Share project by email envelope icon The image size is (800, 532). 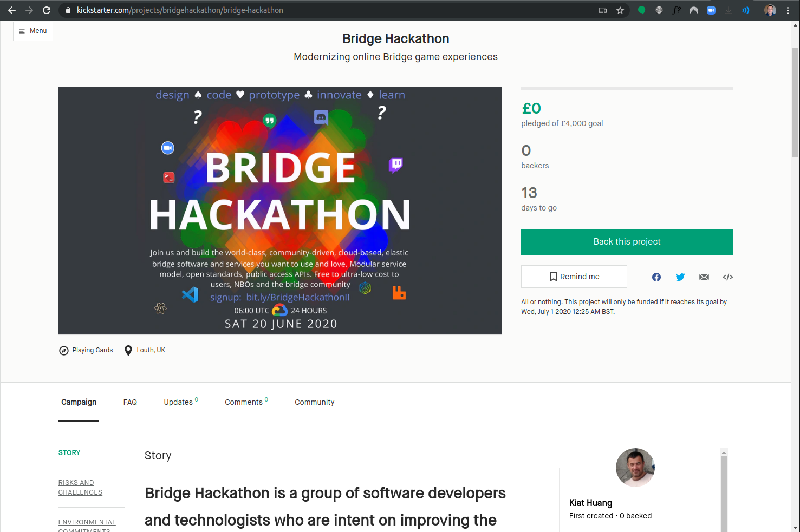pyautogui.click(x=704, y=277)
